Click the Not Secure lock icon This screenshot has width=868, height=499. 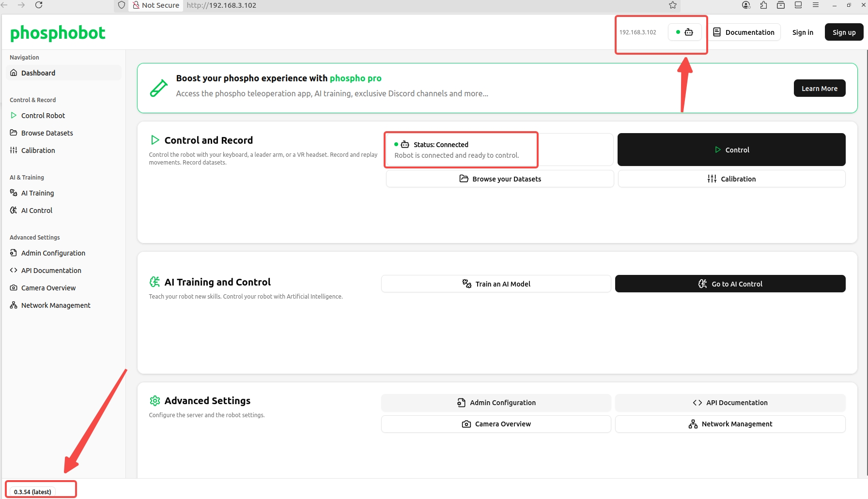[136, 5]
